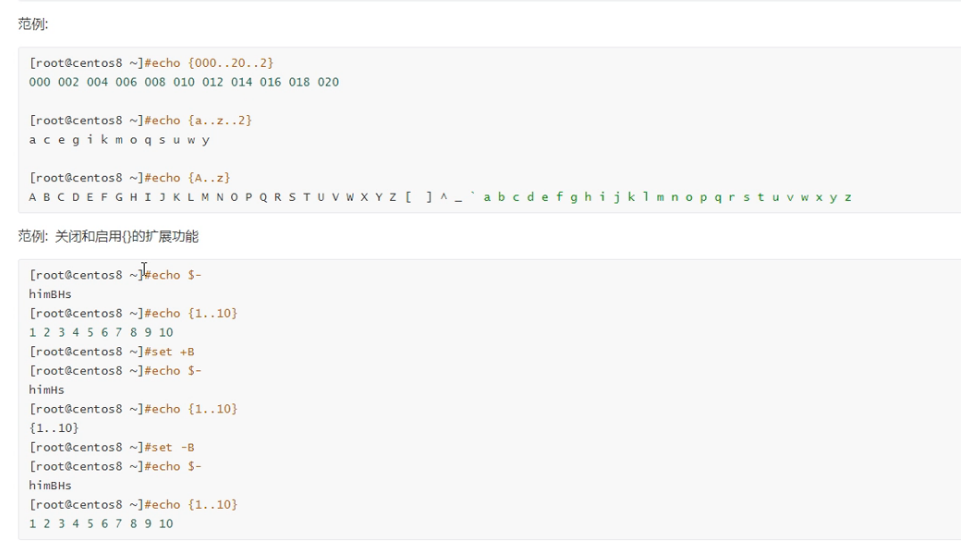Click the green lowercase a b c output
Screen dimensions: 961x551
[667, 197]
